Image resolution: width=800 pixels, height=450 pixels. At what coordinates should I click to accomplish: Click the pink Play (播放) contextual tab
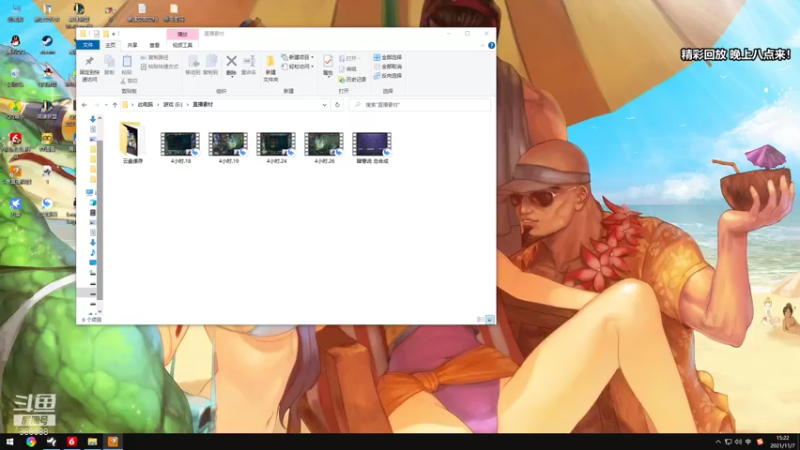(x=182, y=34)
